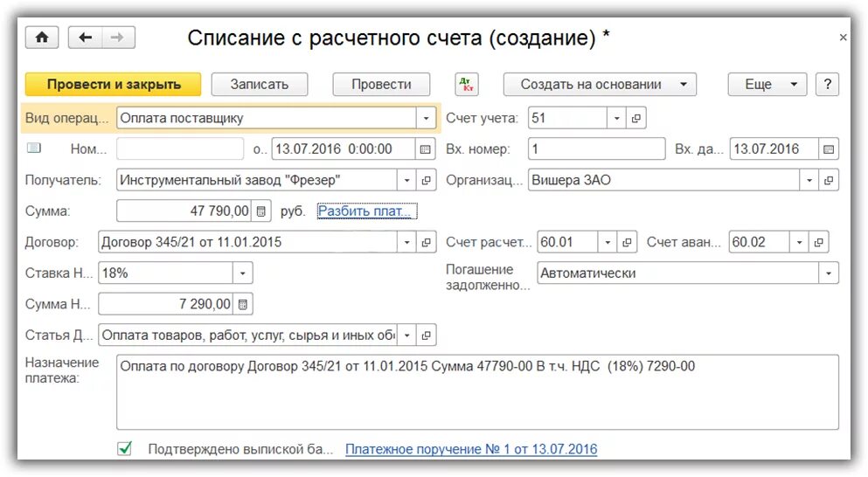Click the Погашение задолженности field Автоматически
868x477 pixels.
pos(678,273)
